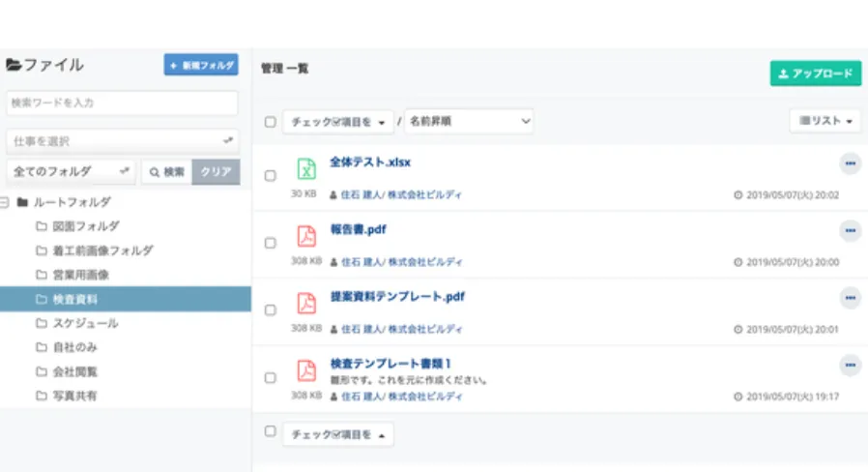This screenshot has height=472, width=868.
Task: Check the box for 報告書.pdf
Action: (270, 243)
